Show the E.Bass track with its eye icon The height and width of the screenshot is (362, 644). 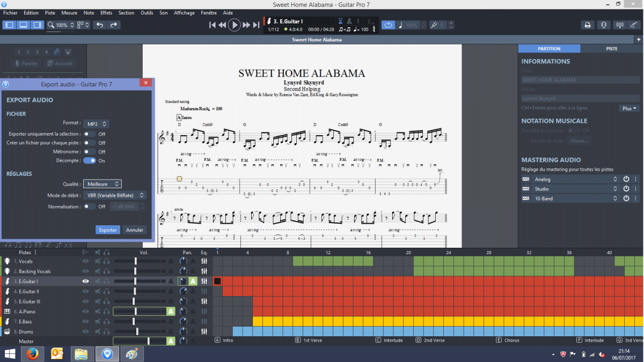[85, 321]
